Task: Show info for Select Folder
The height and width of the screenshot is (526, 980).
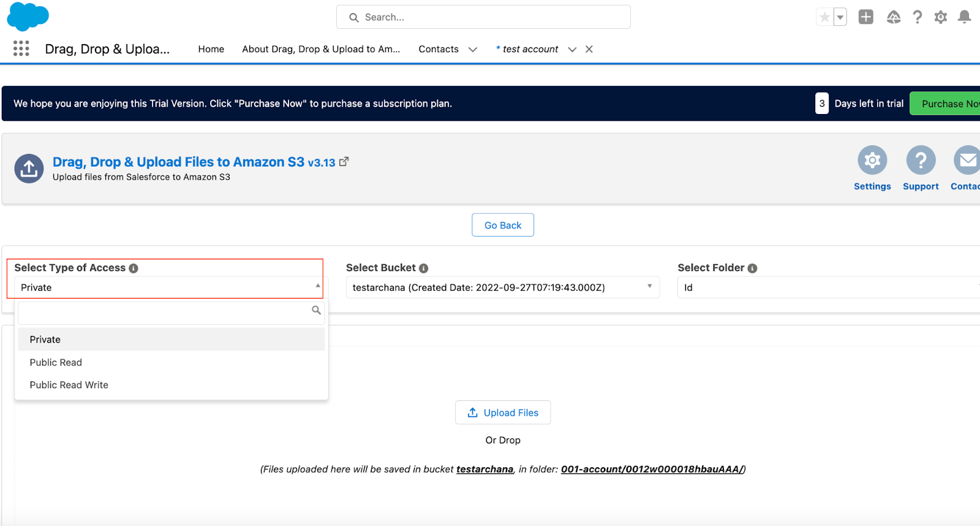Action: tap(752, 269)
